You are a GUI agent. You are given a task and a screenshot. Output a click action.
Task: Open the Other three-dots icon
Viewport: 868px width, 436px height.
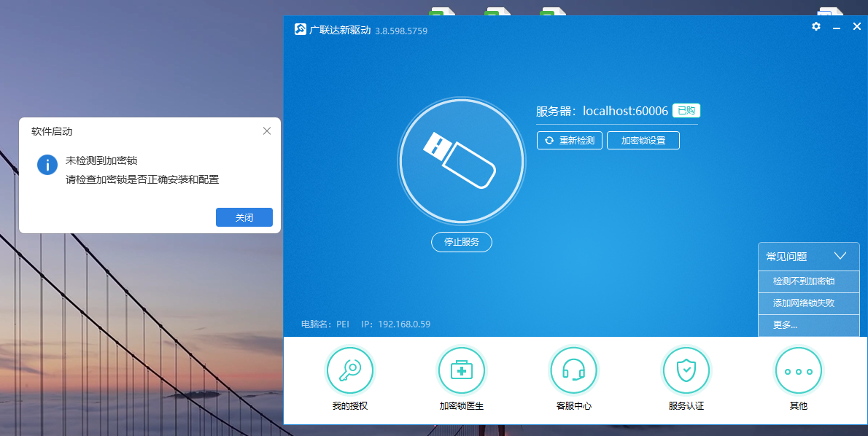[x=798, y=370]
